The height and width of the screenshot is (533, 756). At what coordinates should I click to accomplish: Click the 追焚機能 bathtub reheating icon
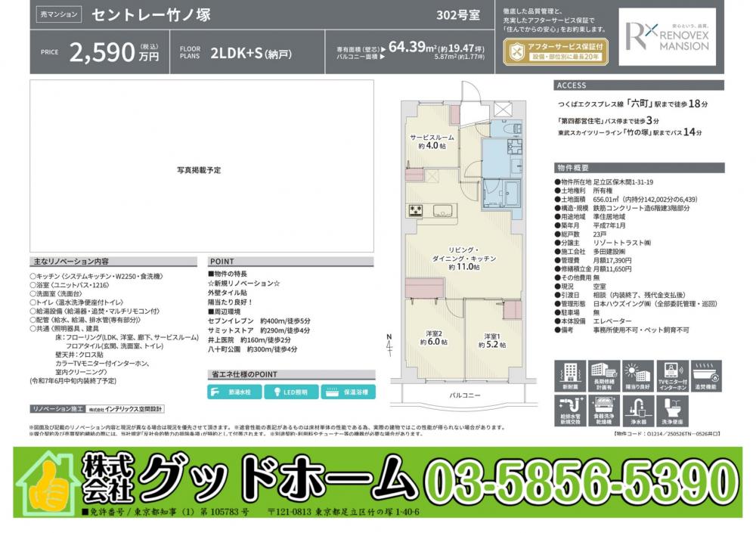pyautogui.click(x=706, y=376)
